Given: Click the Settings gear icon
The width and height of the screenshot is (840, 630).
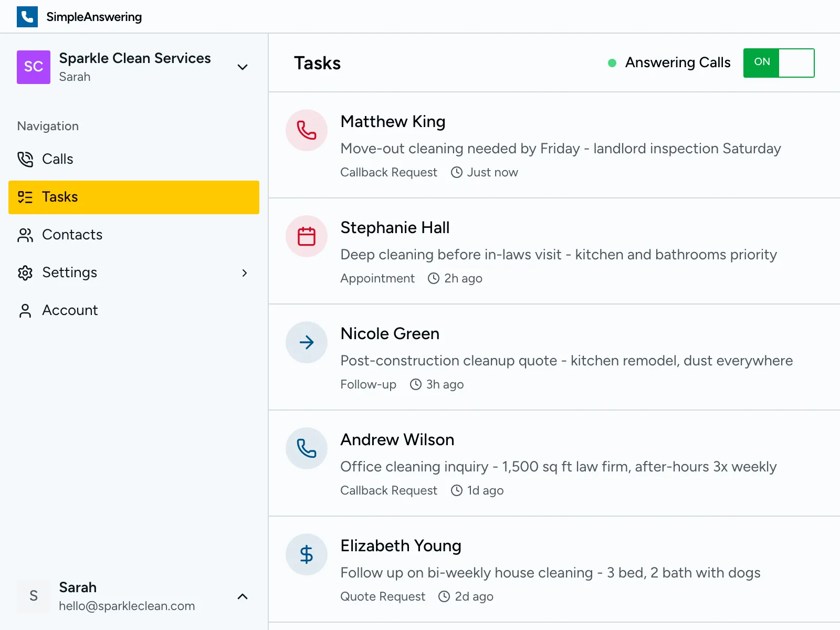Looking at the screenshot, I should [x=25, y=272].
